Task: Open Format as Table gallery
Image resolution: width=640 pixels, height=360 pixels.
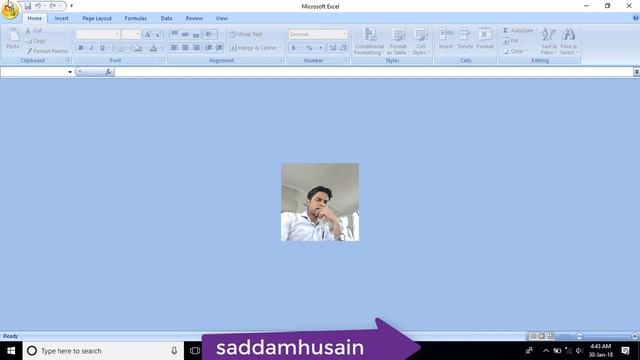Action: [x=398, y=41]
